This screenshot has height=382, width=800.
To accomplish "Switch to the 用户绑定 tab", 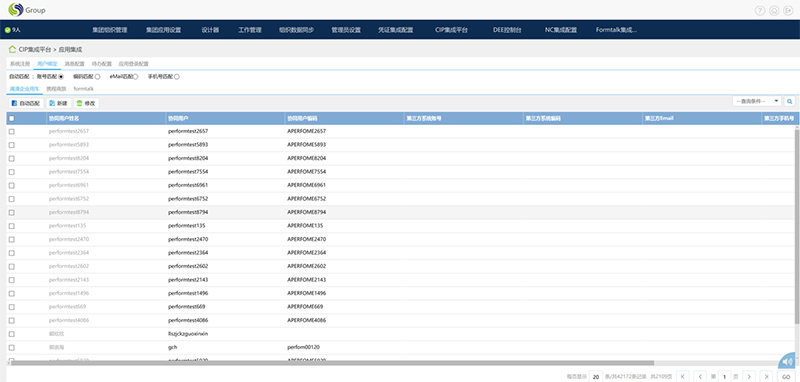I will tap(47, 64).
